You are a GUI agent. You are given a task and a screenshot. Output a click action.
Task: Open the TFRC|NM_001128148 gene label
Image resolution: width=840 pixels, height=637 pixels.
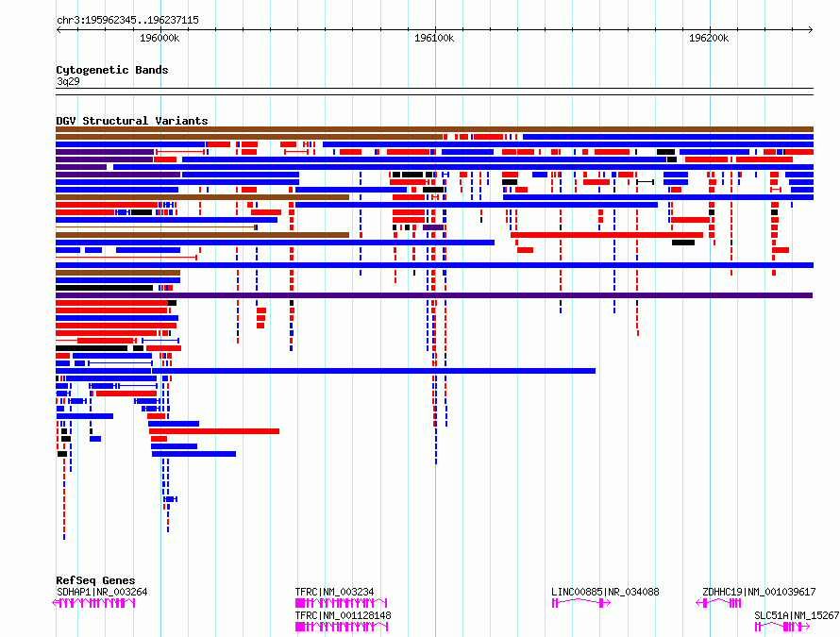pos(343,615)
